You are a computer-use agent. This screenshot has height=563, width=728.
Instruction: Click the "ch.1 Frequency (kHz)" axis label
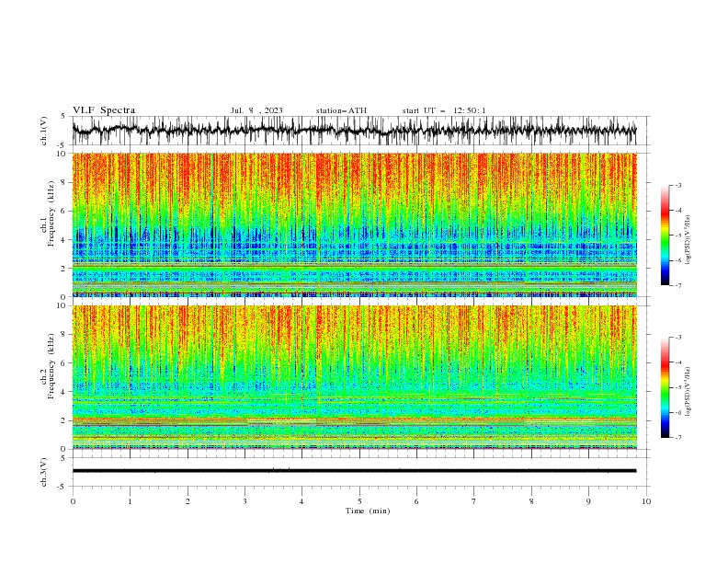tap(48, 214)
